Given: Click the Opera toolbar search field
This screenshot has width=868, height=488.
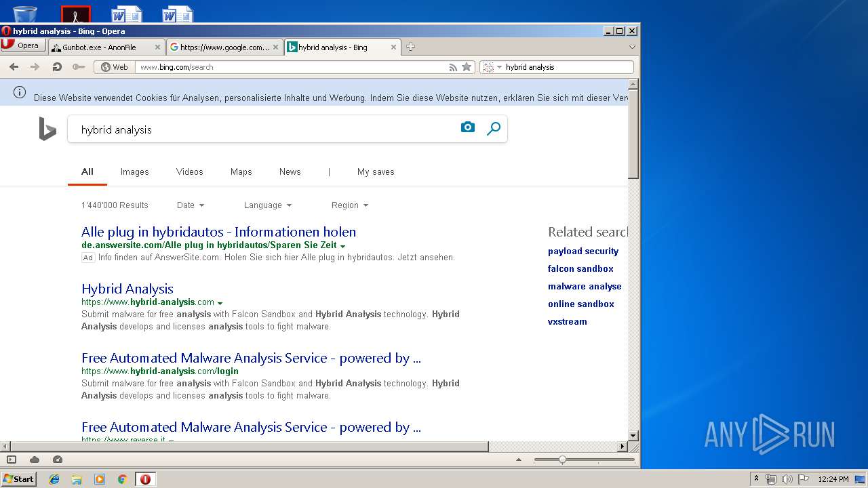Looking at the screenshot, I should pyautogui.click(x=568, y=67).
